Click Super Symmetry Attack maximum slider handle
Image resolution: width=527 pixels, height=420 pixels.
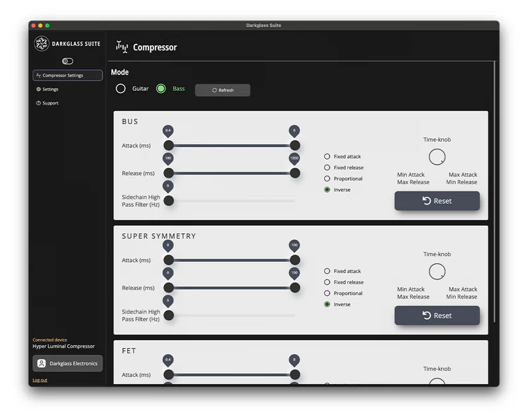pyautogui.click(x=295, y=260)
